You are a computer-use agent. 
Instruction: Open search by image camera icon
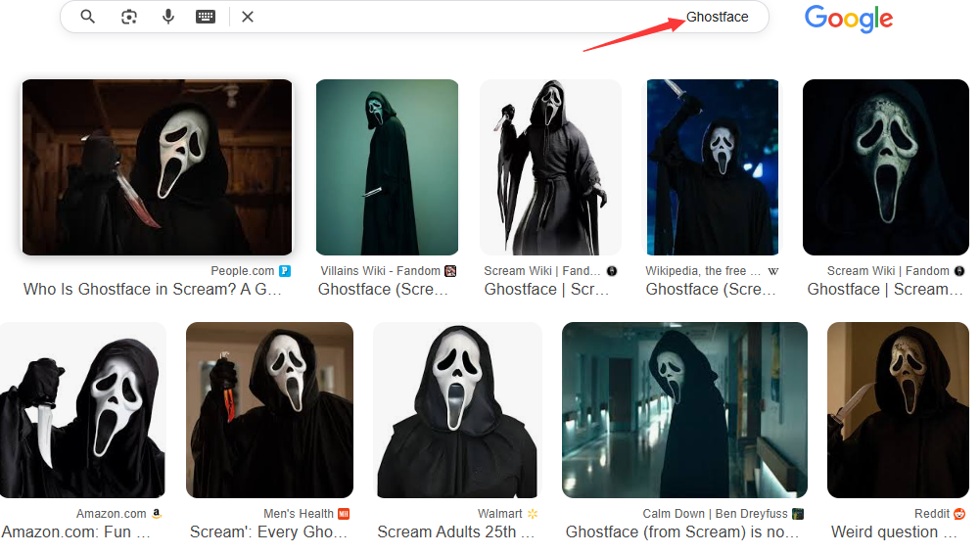(129, 17)
